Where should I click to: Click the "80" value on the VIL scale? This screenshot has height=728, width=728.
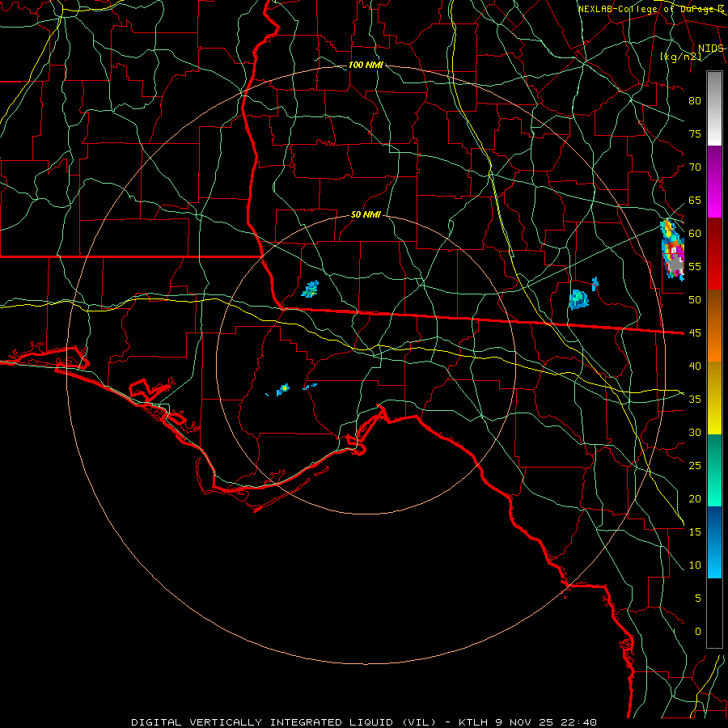(695, 101)
